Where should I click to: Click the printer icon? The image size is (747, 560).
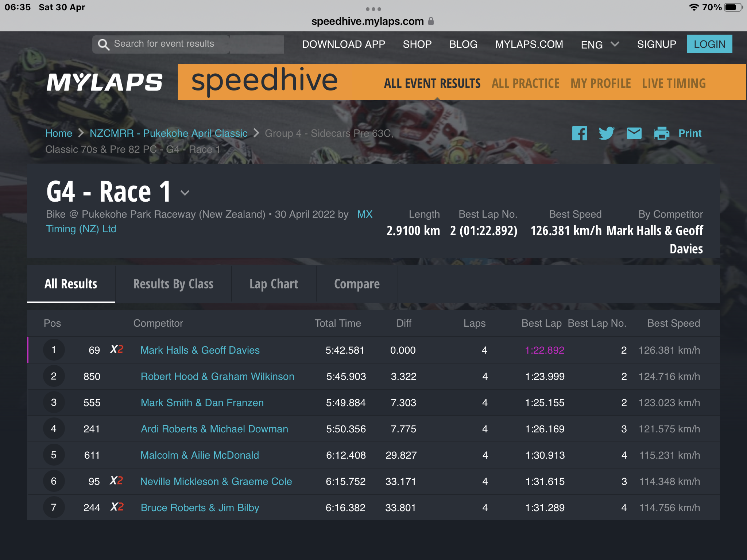[x=662, y=133]
